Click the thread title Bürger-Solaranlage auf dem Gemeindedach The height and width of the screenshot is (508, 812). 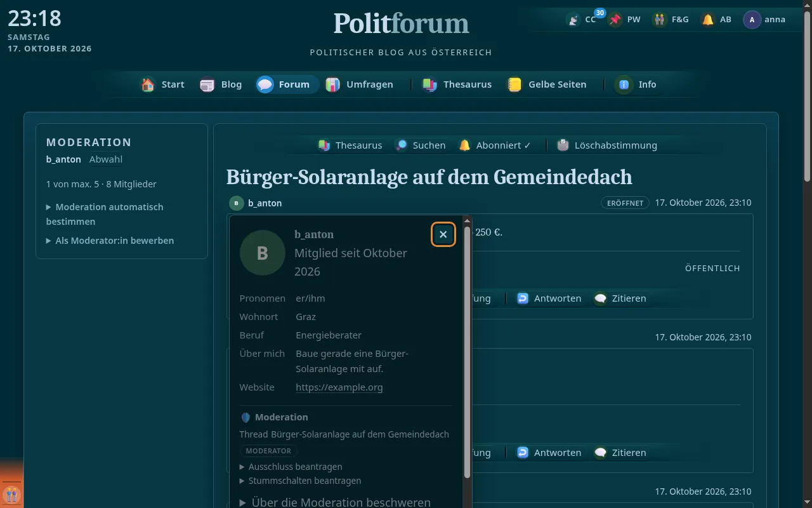point(429,177)
